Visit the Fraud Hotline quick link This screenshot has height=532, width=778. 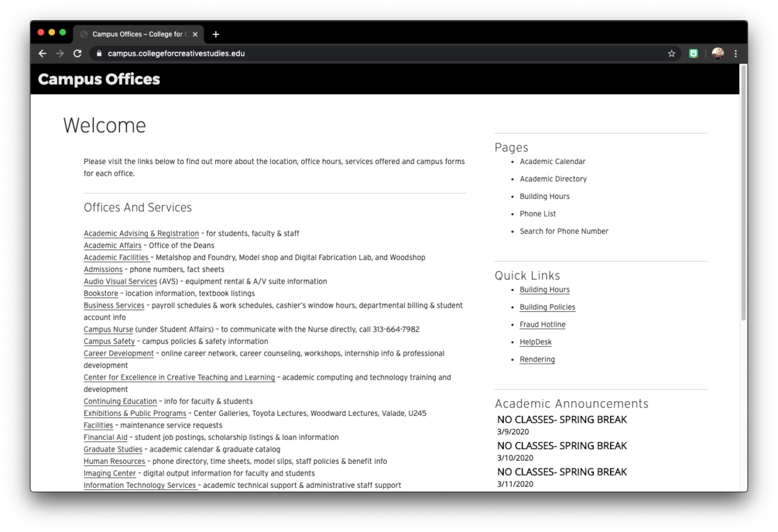coord(543,324)
